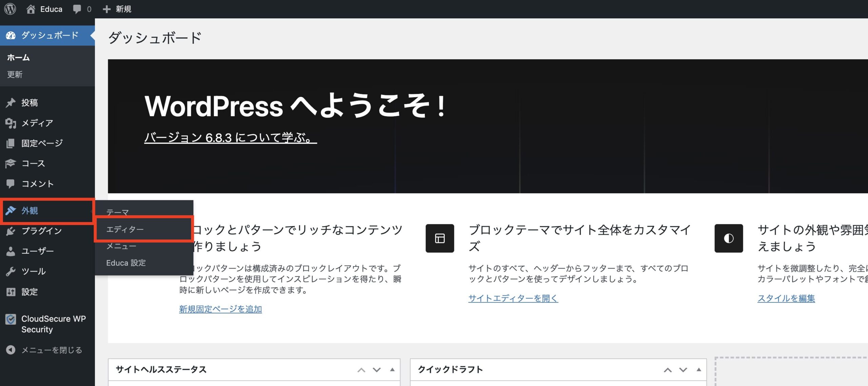This screenshot has height=386, width=868.
Task: Open the コース menu with graduation cap
Action: click(x=33, y=163)
